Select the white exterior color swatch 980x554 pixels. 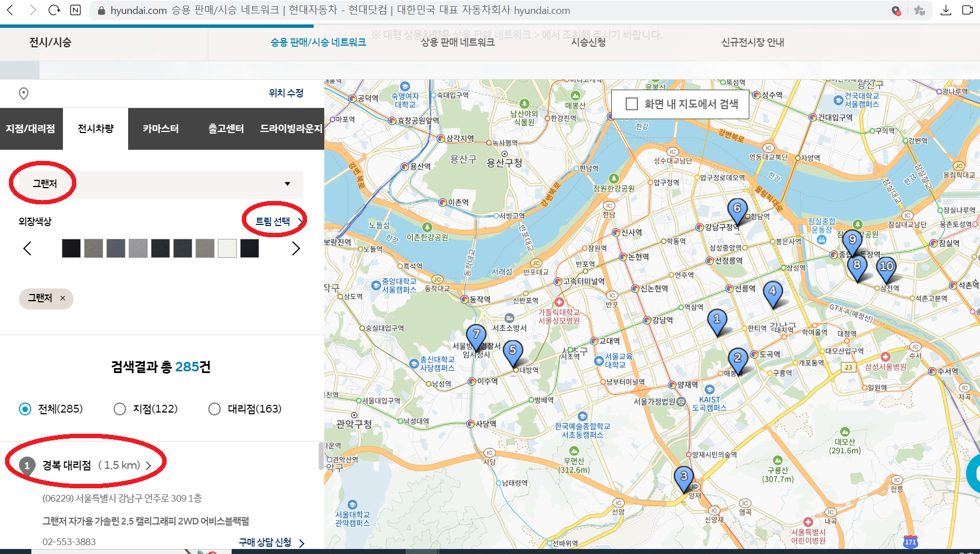(x=227, y=248)
